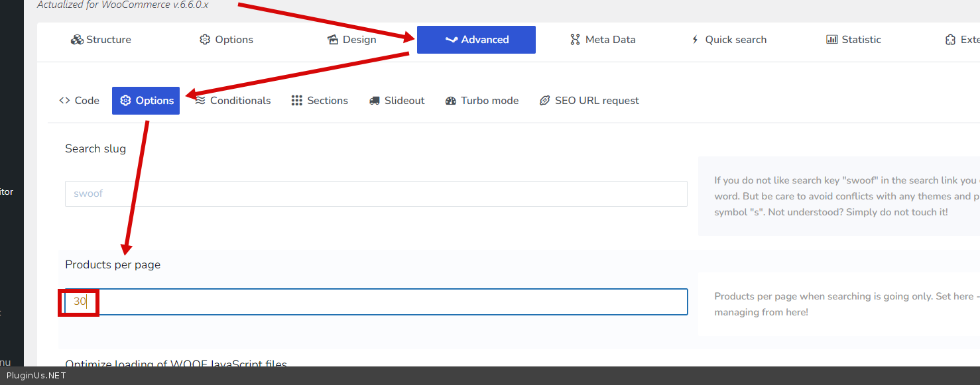Viewport: 980px width, 385px height.
Task: Click the Sections grid icon
Action: [297, 101]
